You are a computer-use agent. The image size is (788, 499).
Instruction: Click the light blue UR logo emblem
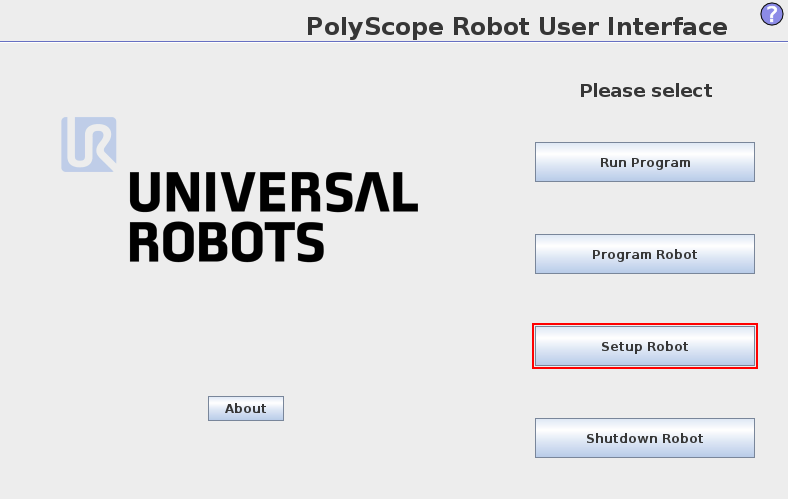coord(88,144)
